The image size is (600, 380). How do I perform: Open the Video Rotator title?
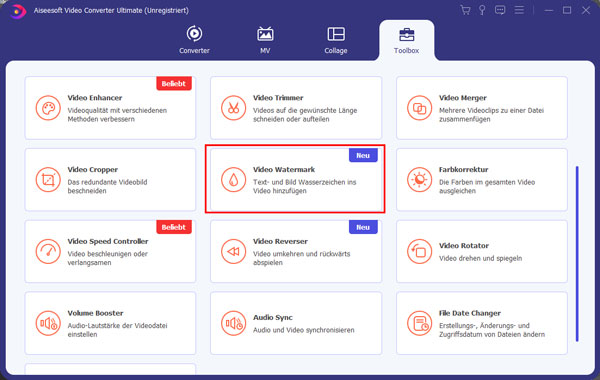[x=464, y=246]
